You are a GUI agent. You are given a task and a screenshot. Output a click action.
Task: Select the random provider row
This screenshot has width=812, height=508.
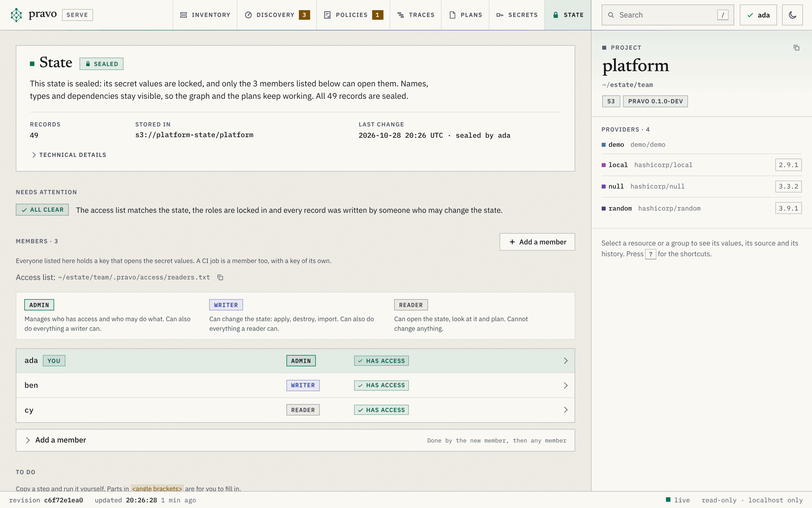701,208
